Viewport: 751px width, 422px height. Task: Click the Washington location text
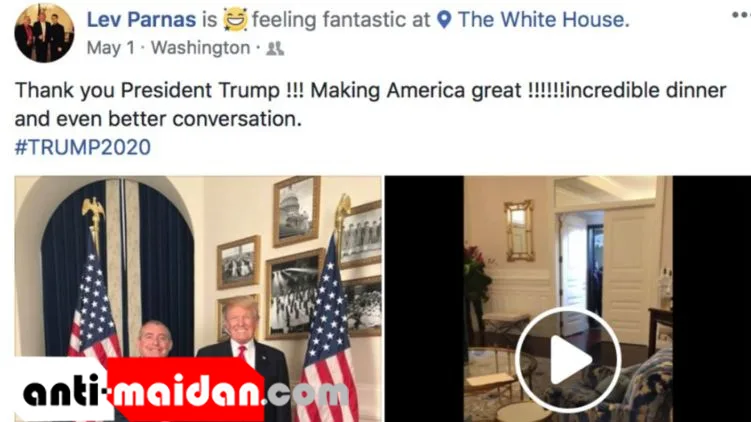click(201, 48)
